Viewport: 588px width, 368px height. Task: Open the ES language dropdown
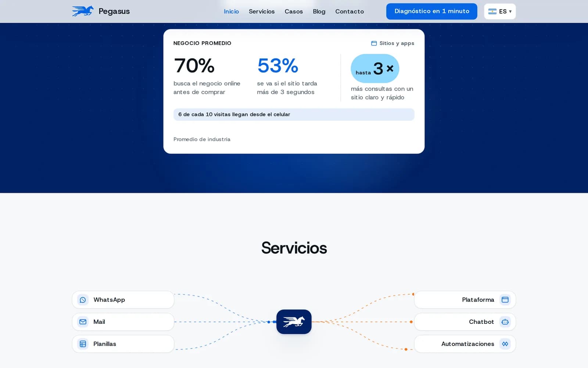point(500,11)
